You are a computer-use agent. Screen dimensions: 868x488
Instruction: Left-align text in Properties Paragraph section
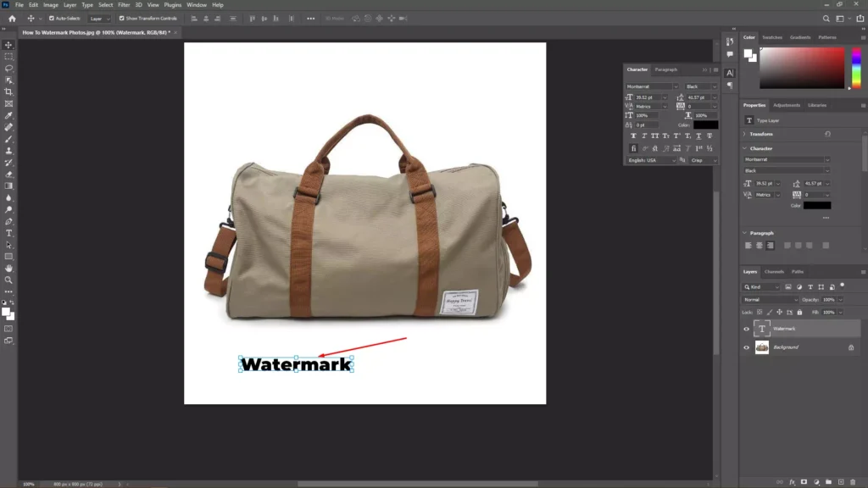[x=748, y=246]
